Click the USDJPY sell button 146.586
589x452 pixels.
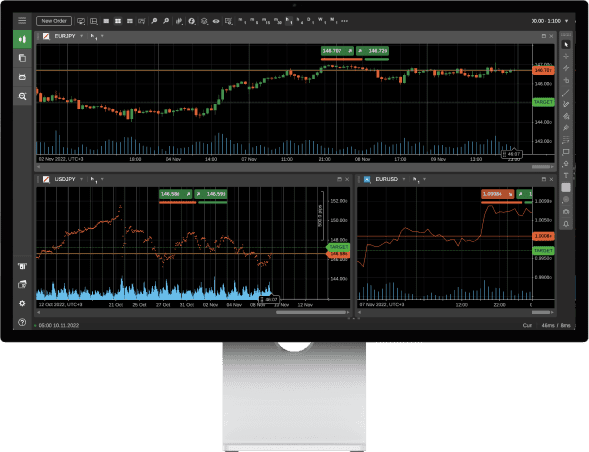pyautogui.click(x=175, y=194)
